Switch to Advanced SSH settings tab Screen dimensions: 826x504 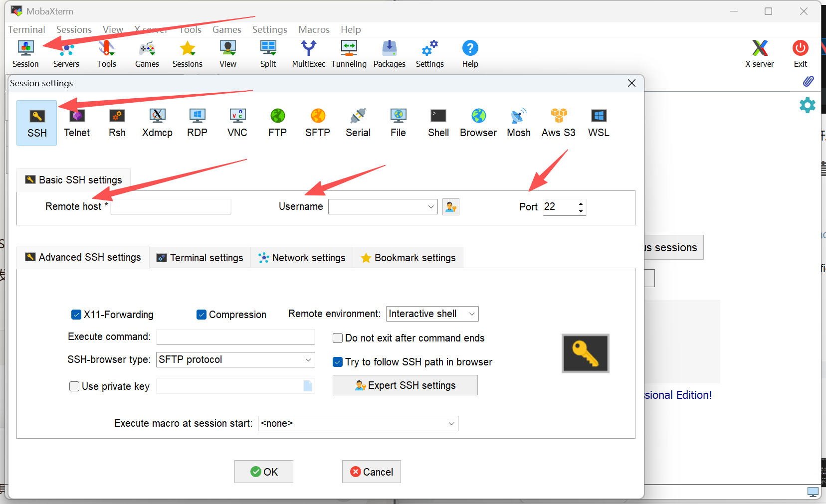tap(83, 257)
